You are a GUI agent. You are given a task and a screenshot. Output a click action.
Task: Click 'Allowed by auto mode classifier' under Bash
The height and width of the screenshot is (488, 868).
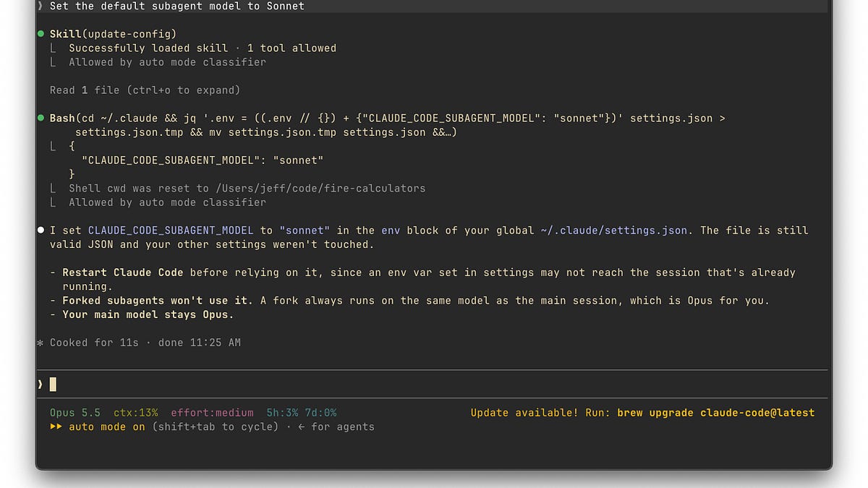coord(167,202)
